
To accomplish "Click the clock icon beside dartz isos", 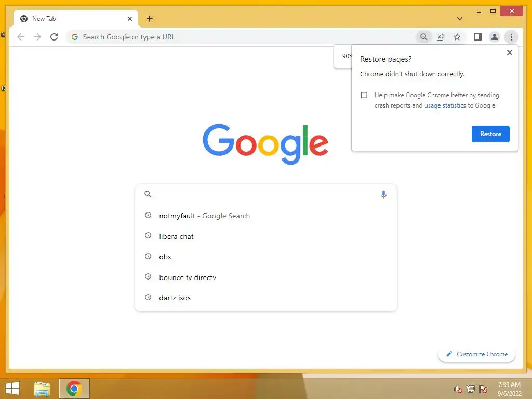I will (x=148, y=297).
